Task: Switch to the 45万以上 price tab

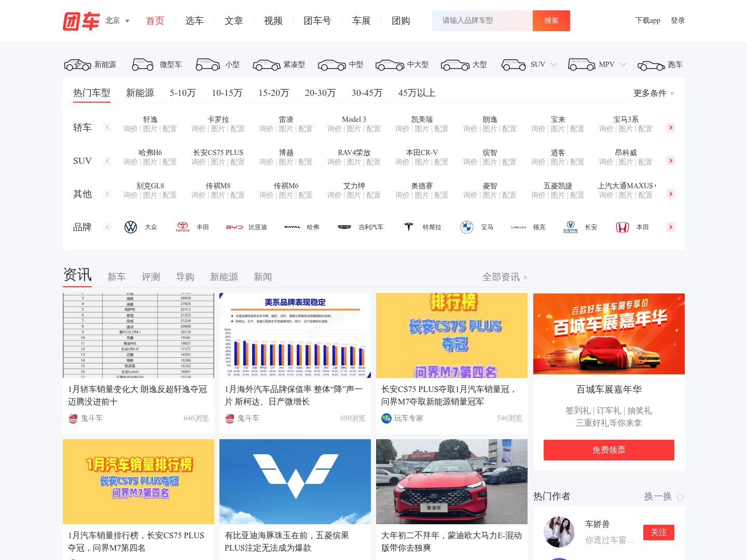Action: click(417, 93)
